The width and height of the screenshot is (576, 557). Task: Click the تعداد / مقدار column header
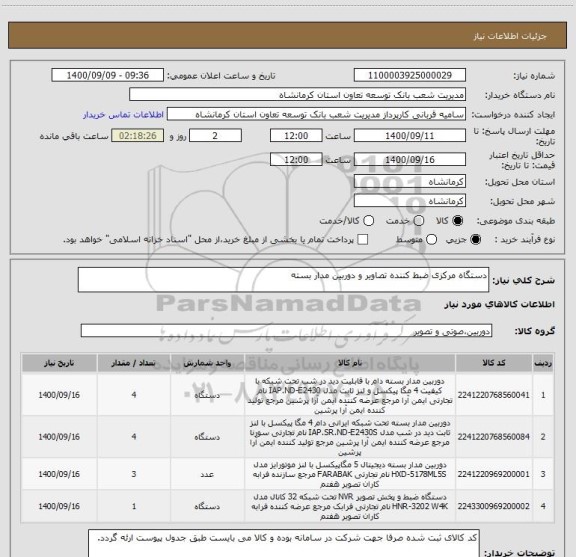click(134, 363)
